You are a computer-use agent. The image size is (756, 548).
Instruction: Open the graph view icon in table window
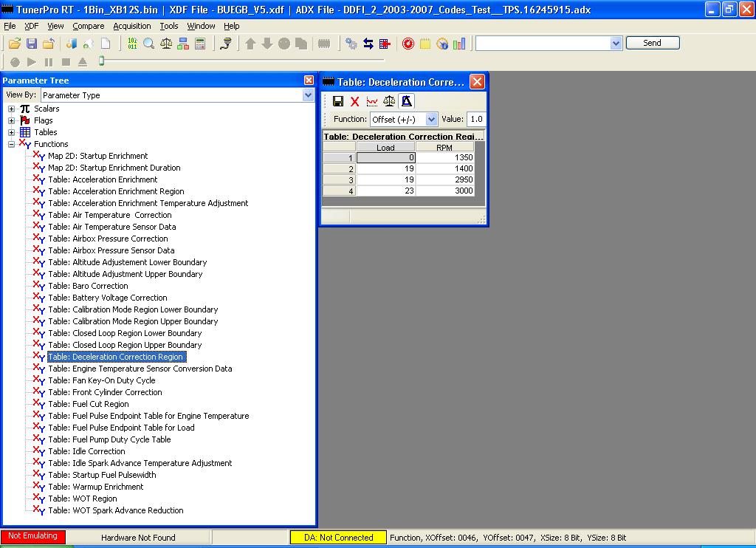(x=372, y=101)
